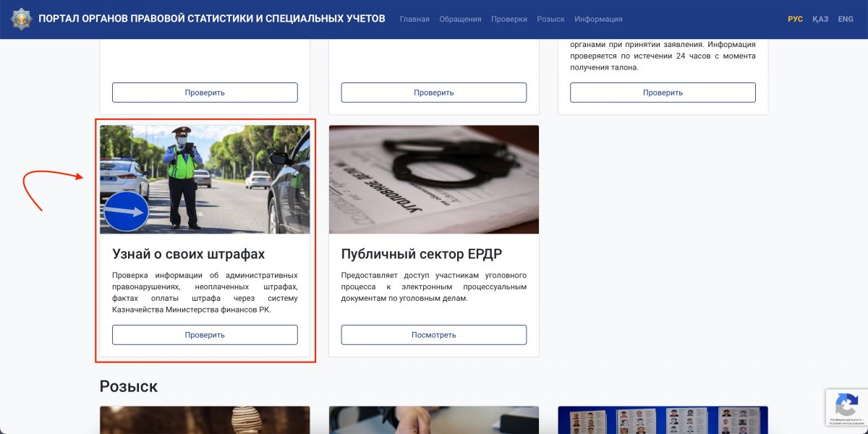Click the Розыск section heading

(x=129, y=386)
